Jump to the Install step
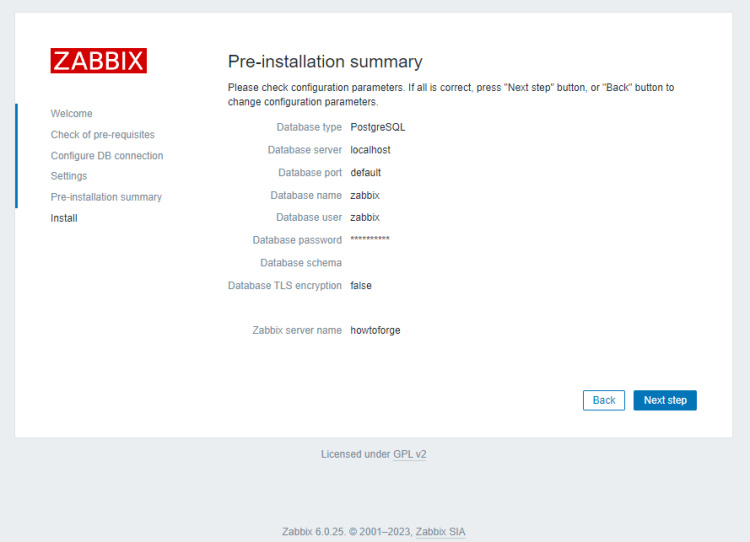750x542 pixels. [x=64, y=218]
